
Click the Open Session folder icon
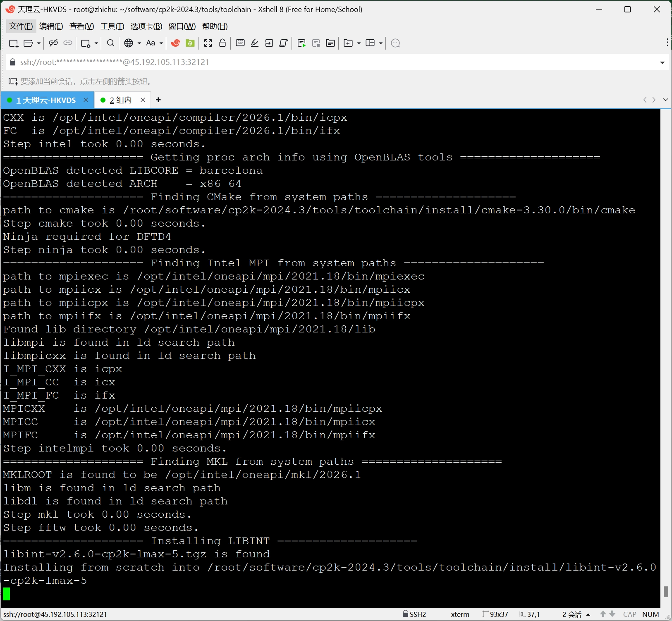pos(29,43)
